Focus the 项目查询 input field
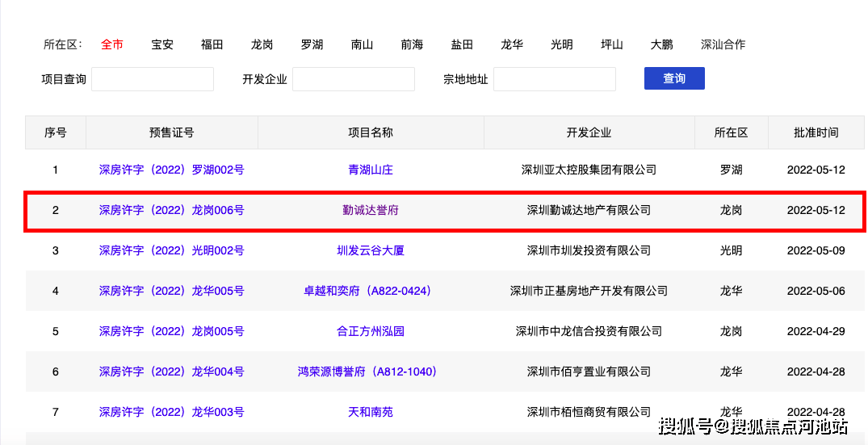Viewport: 868px width, 445px height. click(153, 79)
